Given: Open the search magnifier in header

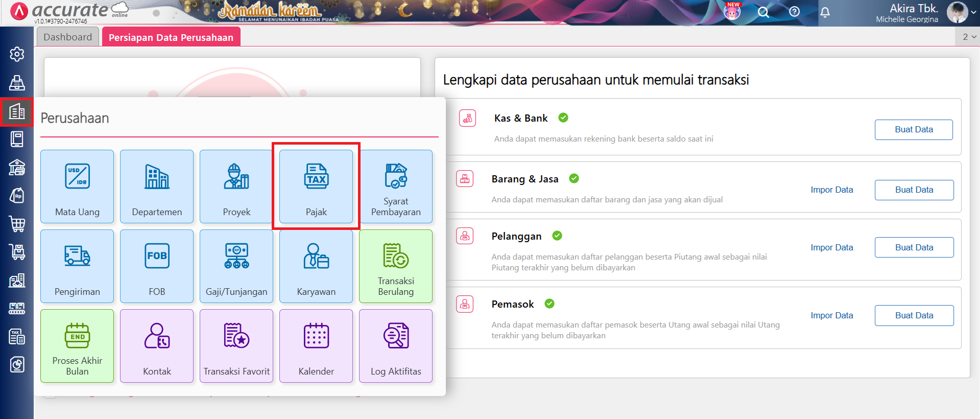Looking at the screenshot, I should (x=763, y=12).
